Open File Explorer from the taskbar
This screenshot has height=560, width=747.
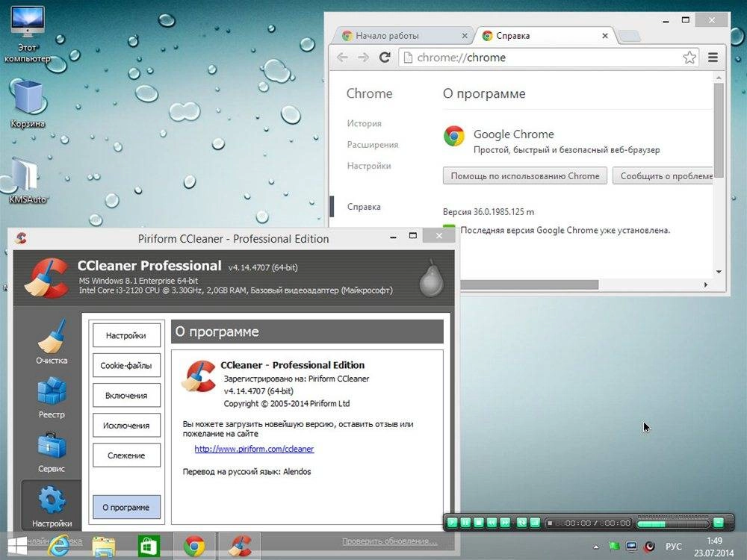pos(103,547)
